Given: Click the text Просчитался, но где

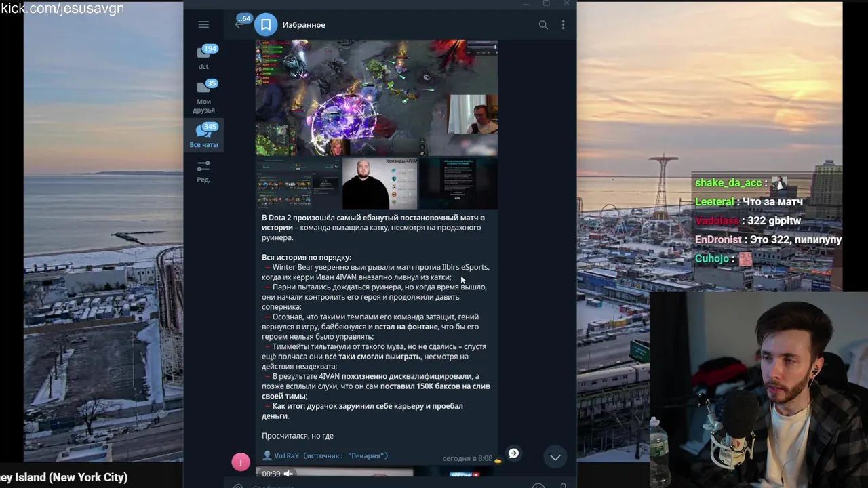Looking at the screenshot, I should [x=298, y=436].
